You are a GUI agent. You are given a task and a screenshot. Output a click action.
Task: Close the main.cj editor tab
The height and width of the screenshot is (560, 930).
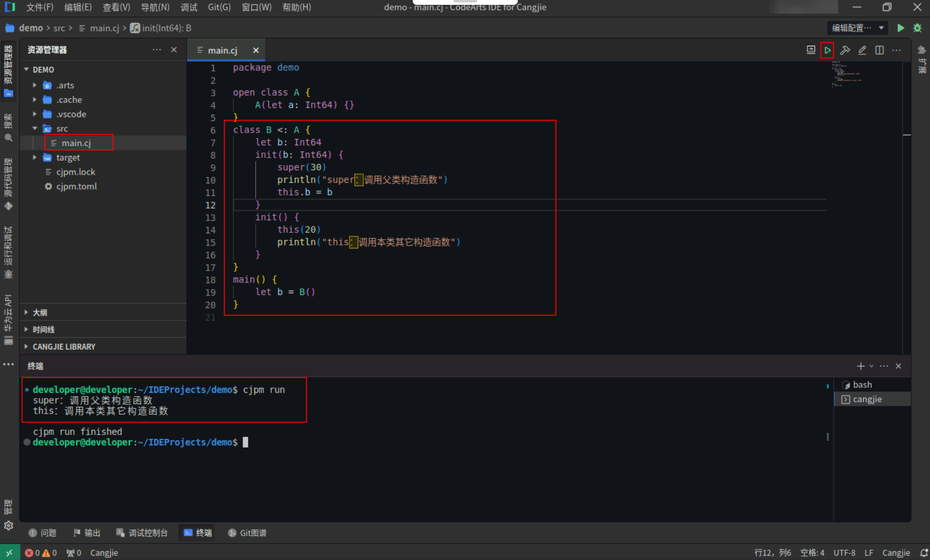[x=256, y=50]
